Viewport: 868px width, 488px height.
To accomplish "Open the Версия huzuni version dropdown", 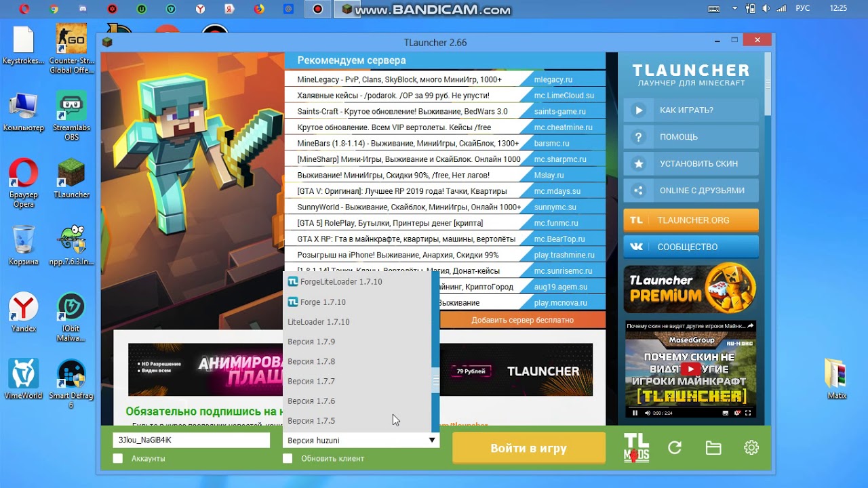I will point(361,441).
